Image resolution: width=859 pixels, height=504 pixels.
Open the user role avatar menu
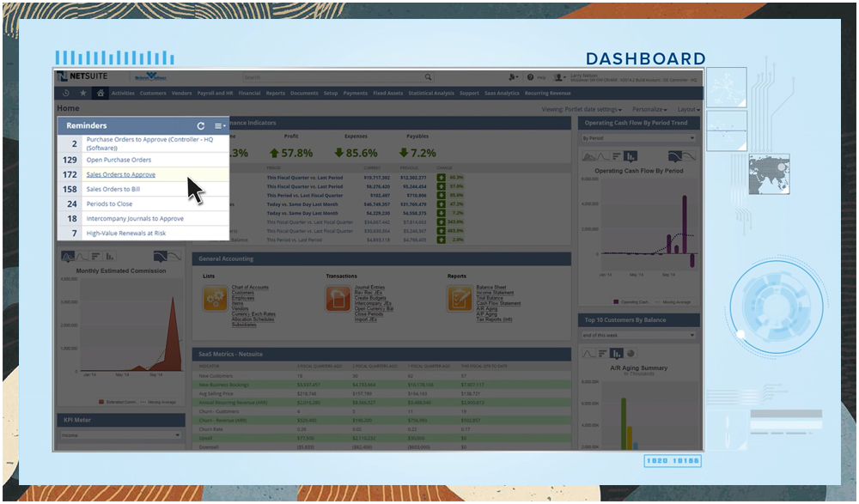coord(559,77)
